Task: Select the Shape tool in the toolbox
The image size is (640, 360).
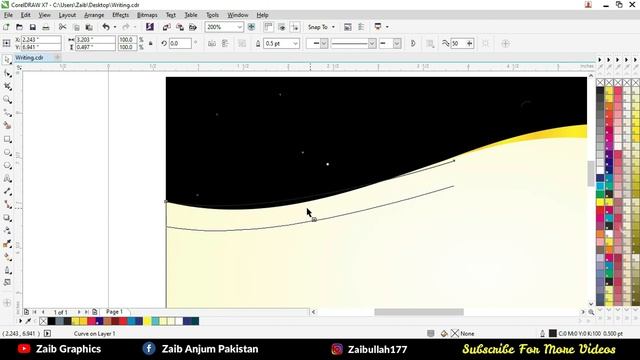Action: click(x=7, y=73)
